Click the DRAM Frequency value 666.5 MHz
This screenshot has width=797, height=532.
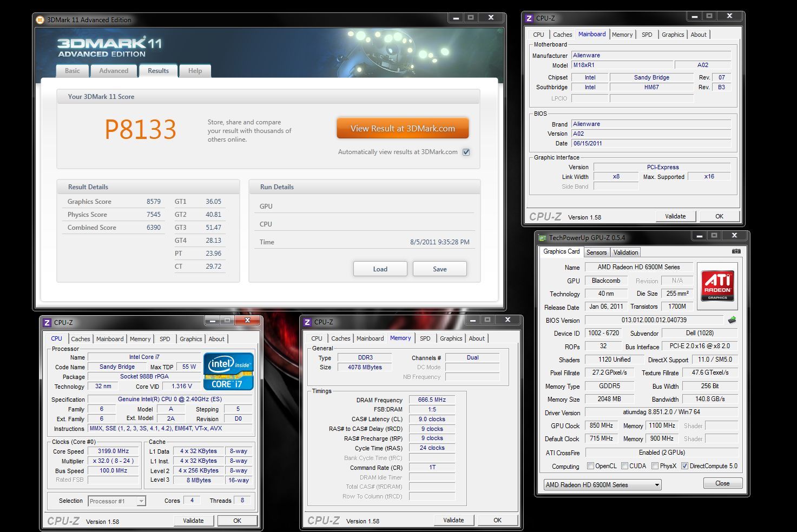click(432, 400)
